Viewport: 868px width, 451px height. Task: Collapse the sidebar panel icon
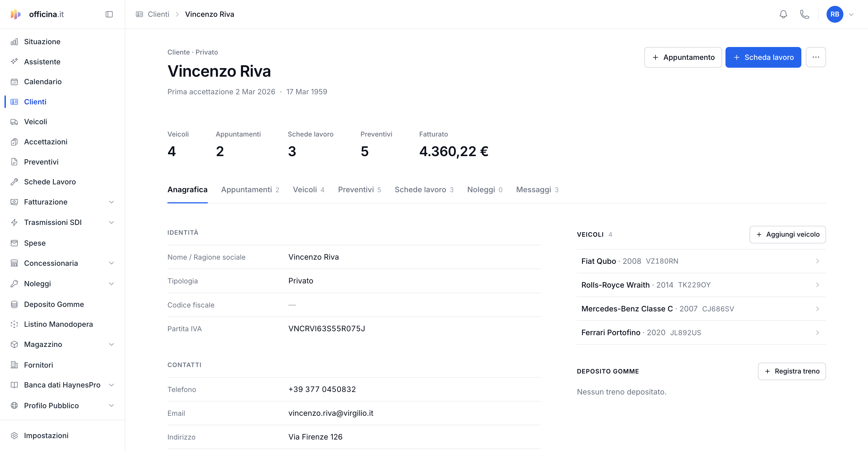click(109, 14)
